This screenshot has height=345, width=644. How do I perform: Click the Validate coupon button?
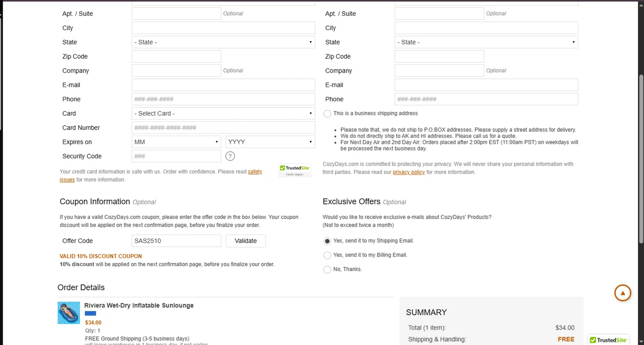[246, 241]
